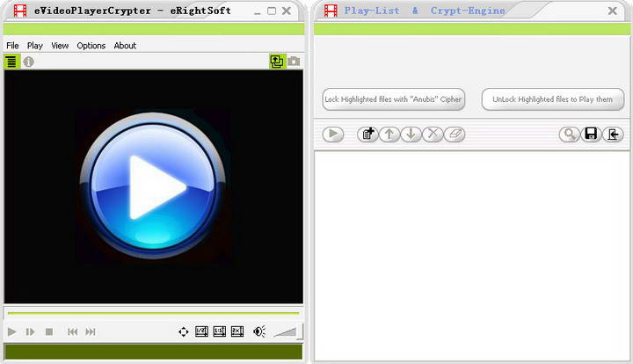The image size is (633, 364).
Task: Close the Play-List & Crypt-Engine window
Action: (613, 11)
